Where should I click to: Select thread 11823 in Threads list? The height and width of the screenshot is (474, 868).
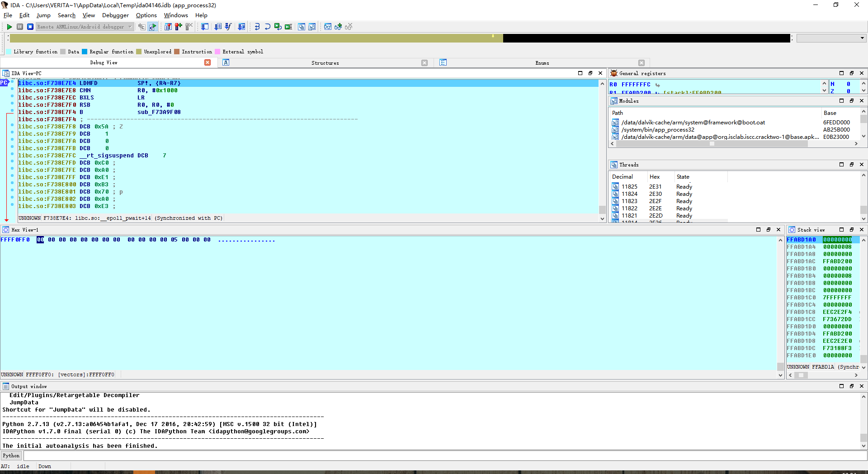coord(669,201)
